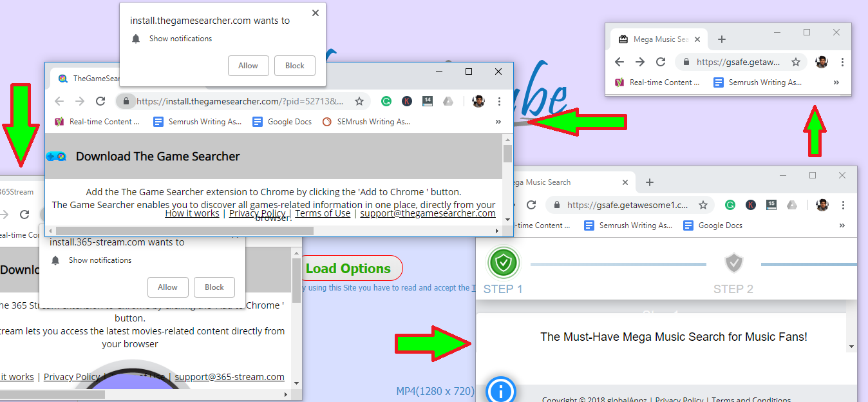Click horizontal scrollbar thumb in Game Searcher page

click(x=184, y=231)
